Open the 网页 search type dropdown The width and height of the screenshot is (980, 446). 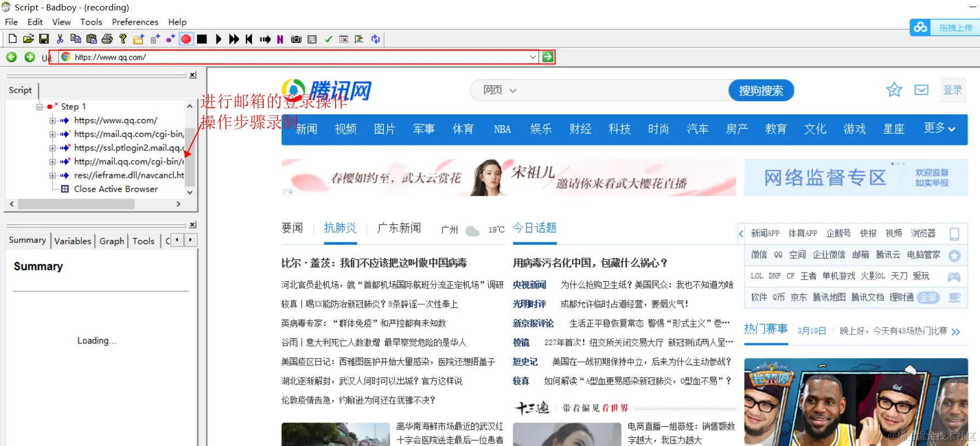tap(499, 91)
